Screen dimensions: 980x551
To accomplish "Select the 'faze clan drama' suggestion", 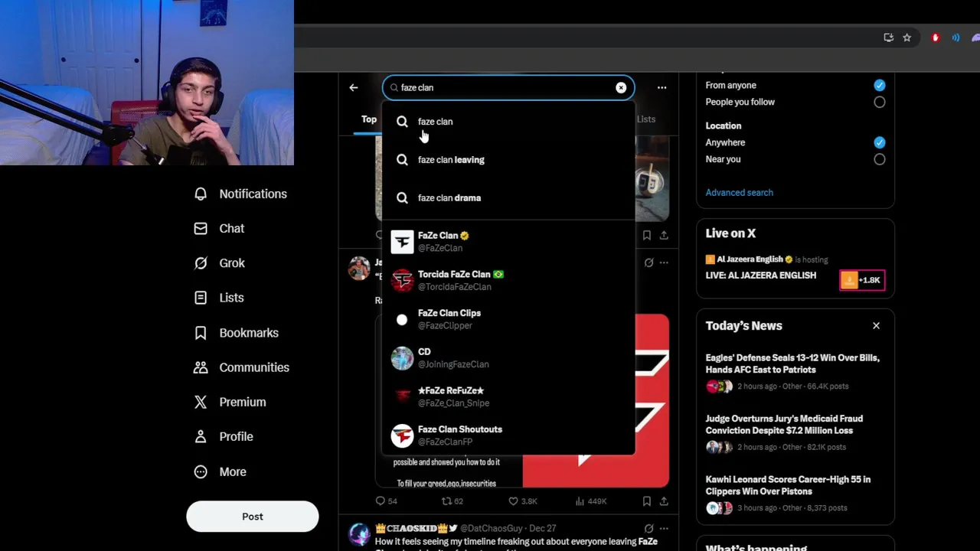I will (x=508, y=198).
